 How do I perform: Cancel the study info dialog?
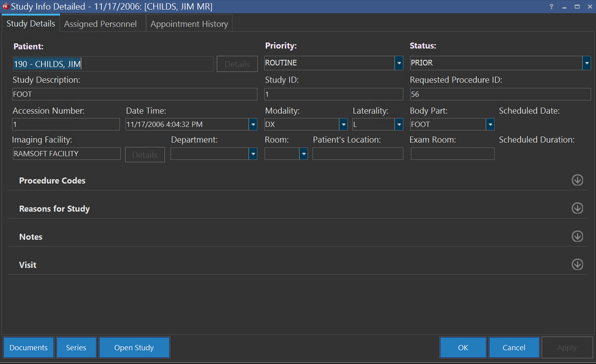[x=513, y=348]
